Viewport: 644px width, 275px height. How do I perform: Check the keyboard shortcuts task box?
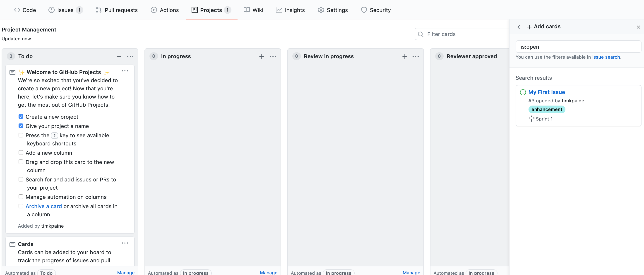21,135
